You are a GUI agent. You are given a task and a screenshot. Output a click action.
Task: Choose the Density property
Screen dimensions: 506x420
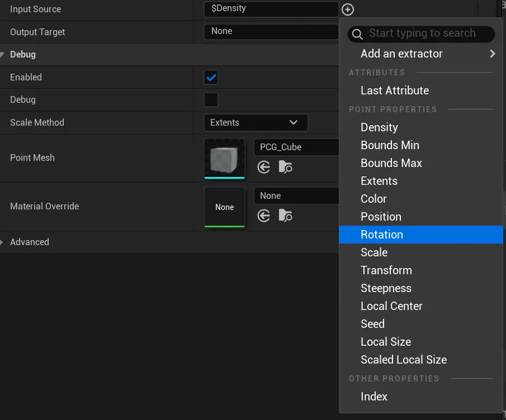(379, 127)
